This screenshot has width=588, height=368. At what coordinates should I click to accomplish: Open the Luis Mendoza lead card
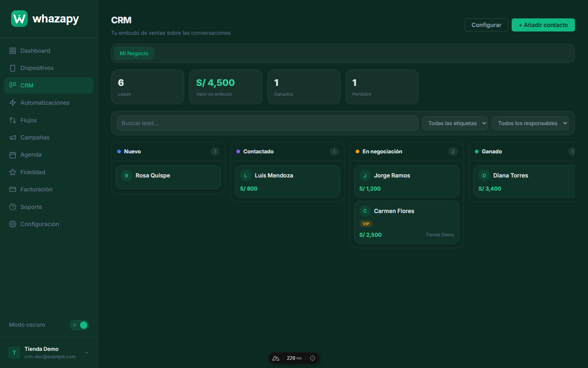coord(287,181)
